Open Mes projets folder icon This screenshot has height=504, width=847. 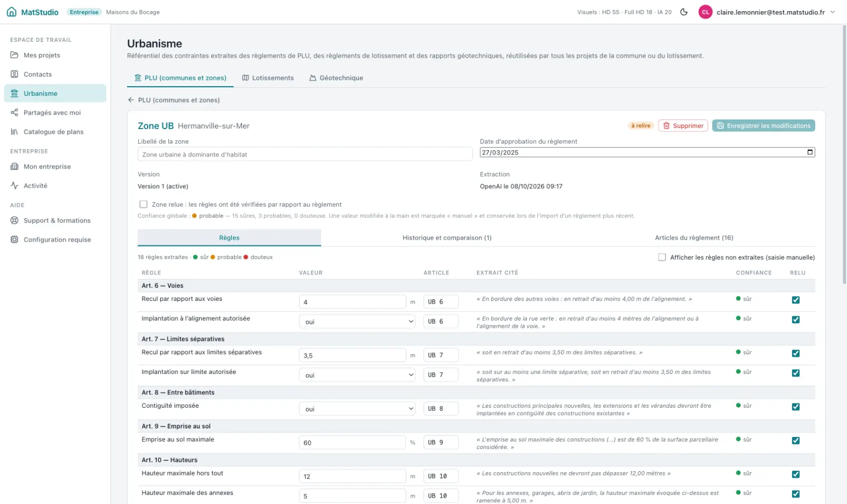14,55
